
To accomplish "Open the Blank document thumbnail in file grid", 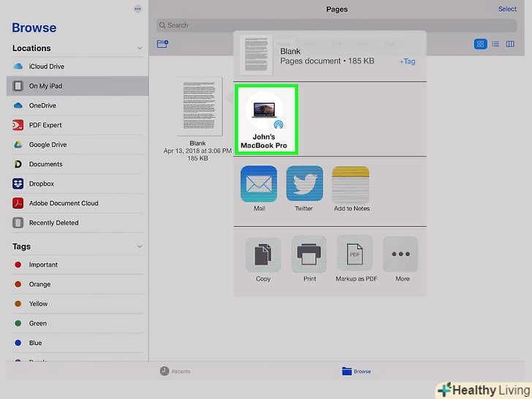I will (x=199, y=107).
